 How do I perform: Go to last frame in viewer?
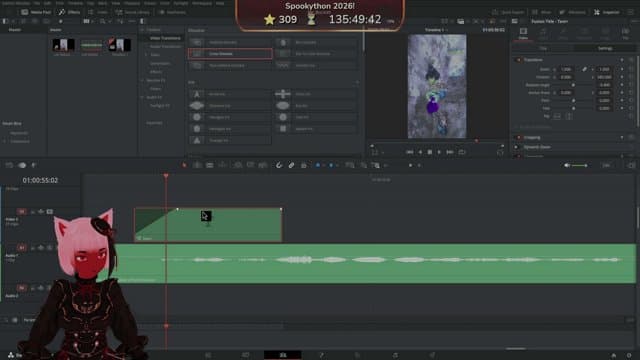(450, 152)
